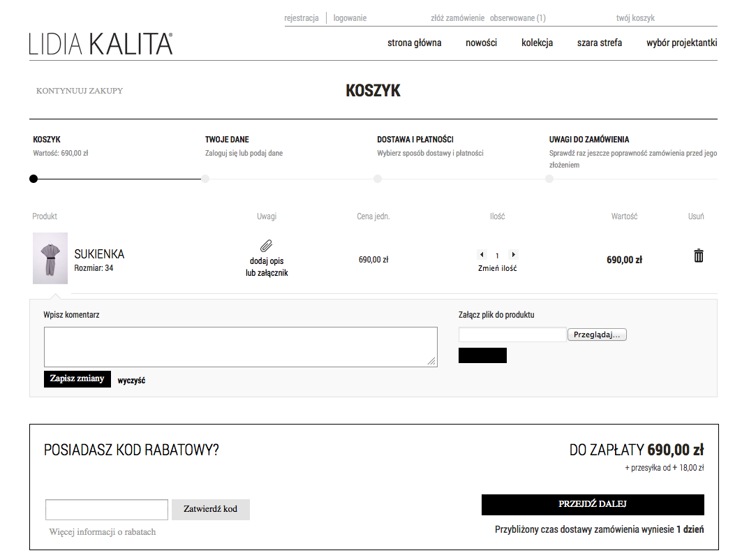
Task: Click the Cena jedn. column header
Action: click(373, 216)
